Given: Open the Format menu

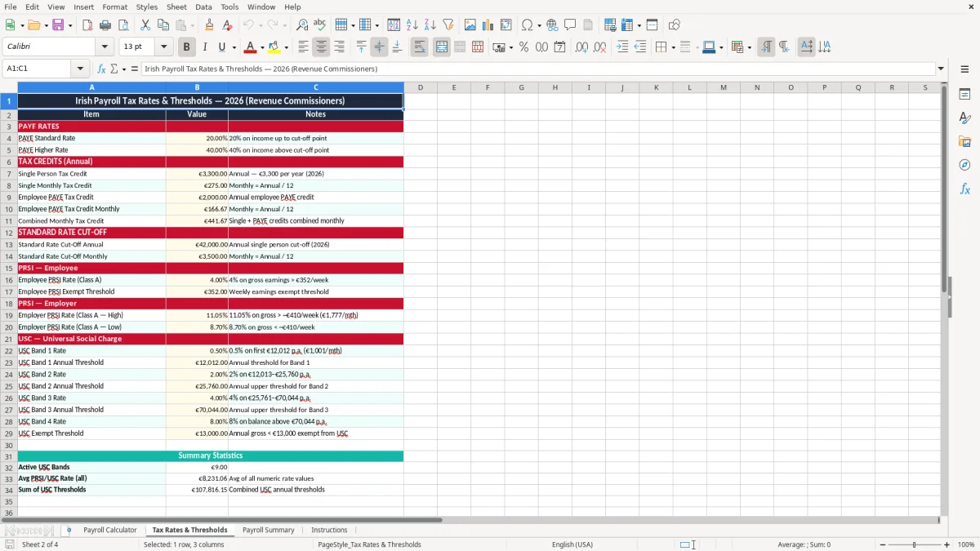Looking at the screenshot, I should 115,7.
